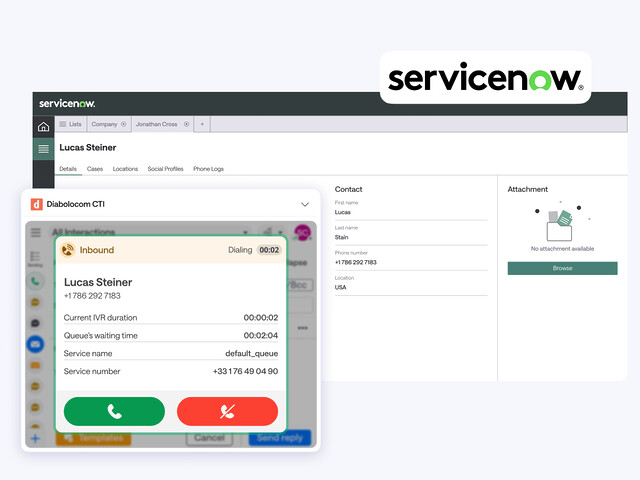The height and width of the screenshot is (480, 640).
Task: Decline the call with red hang-up button
Action: point(227,411)
